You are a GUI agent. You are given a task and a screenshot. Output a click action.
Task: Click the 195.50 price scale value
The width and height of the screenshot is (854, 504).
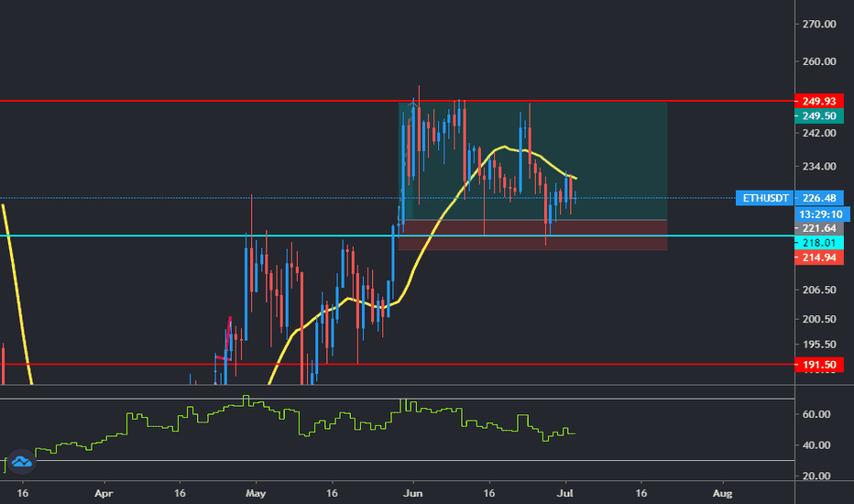818,345
